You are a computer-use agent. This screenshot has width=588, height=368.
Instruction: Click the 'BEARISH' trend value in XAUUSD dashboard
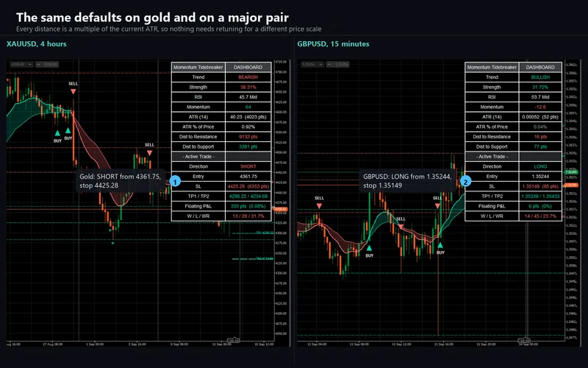[x=248, y=77]
